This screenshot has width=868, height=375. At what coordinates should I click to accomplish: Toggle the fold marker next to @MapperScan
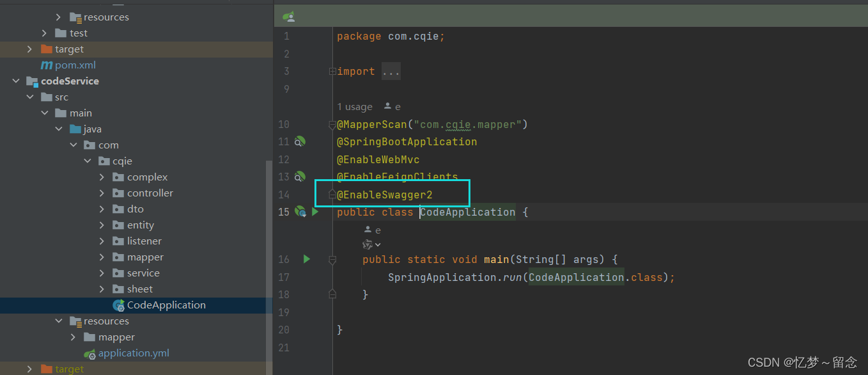[332, 124]
